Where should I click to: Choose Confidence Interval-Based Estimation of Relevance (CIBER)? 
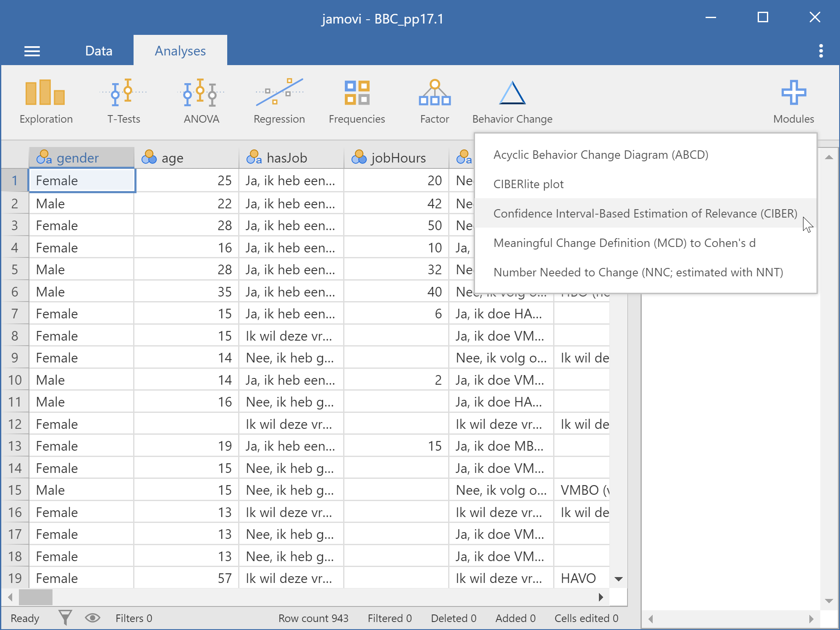pos(646,213)
